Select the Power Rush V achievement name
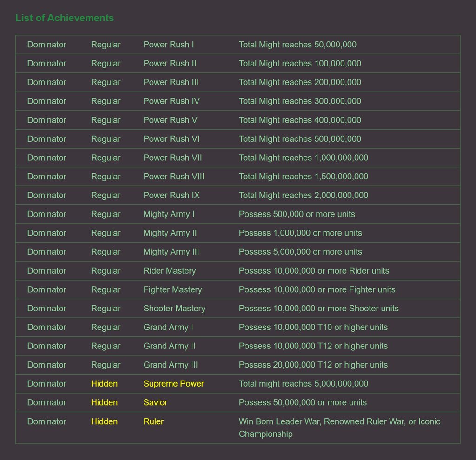Viewport: 476px width, 460px height. click(170, 120)
